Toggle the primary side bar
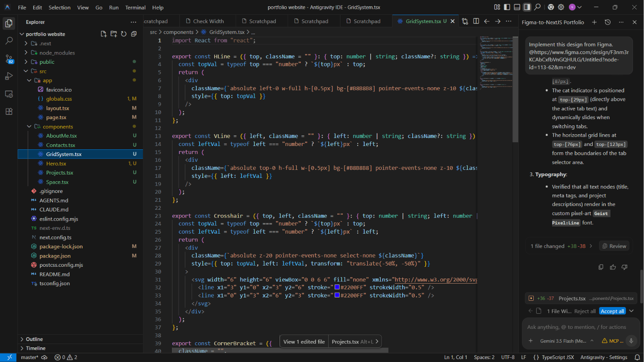644x362 pixels. point(507,7)
